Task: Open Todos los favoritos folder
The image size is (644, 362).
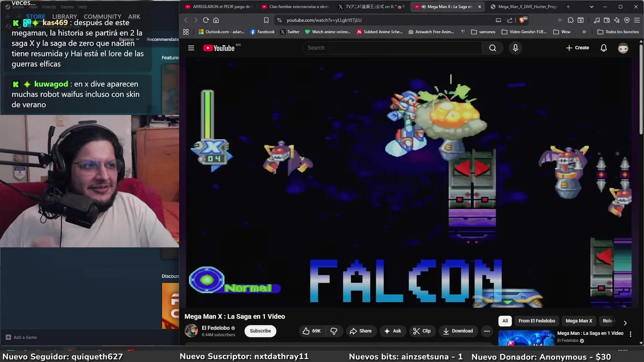Action: [x=618, y=32]
